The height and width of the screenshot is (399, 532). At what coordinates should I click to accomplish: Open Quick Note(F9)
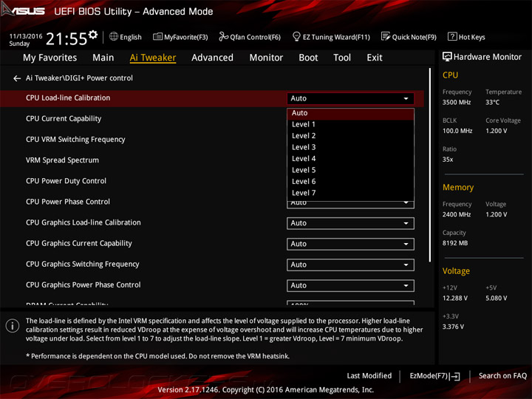(409, 37)
